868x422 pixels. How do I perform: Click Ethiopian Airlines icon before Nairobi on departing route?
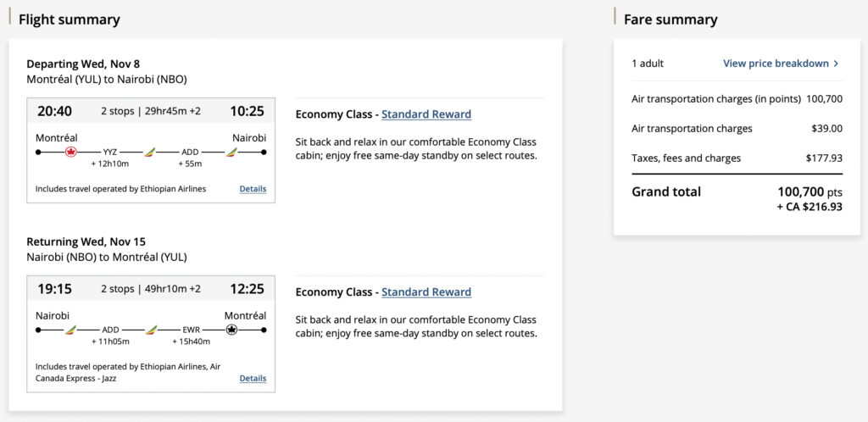pos(230,153)
